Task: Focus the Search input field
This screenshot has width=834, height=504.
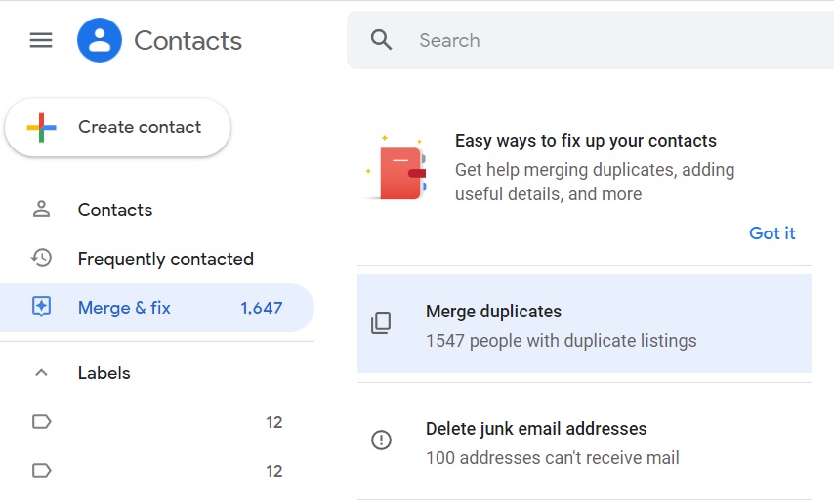Action: point(605,40)
